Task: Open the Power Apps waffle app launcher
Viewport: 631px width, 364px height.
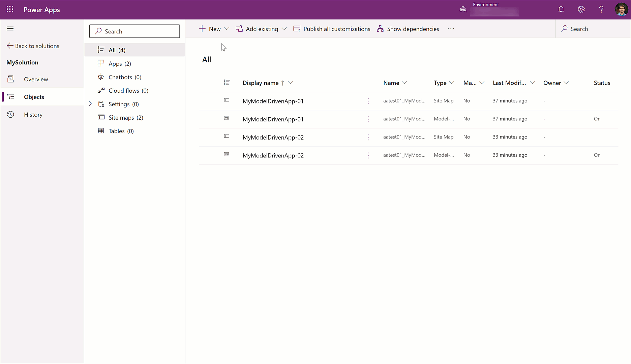Action: pos(10,9)
